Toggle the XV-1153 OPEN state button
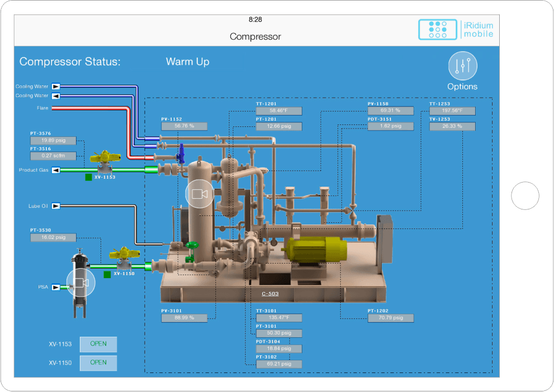 [x=98, y=345]
